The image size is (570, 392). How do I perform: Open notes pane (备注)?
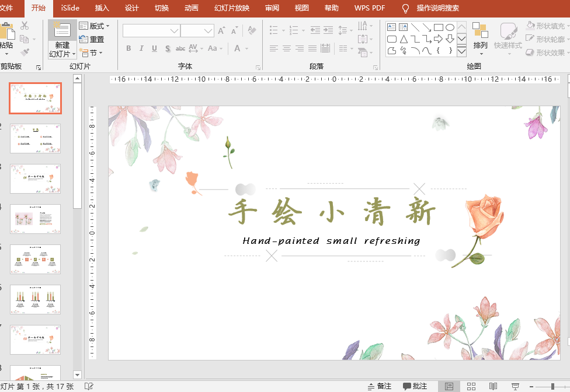pos(380,386)
